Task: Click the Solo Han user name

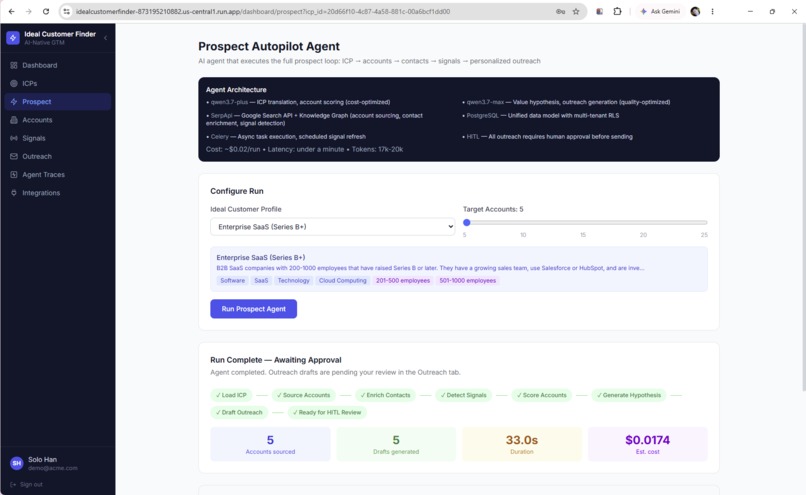Action: (x=42, y=460)
